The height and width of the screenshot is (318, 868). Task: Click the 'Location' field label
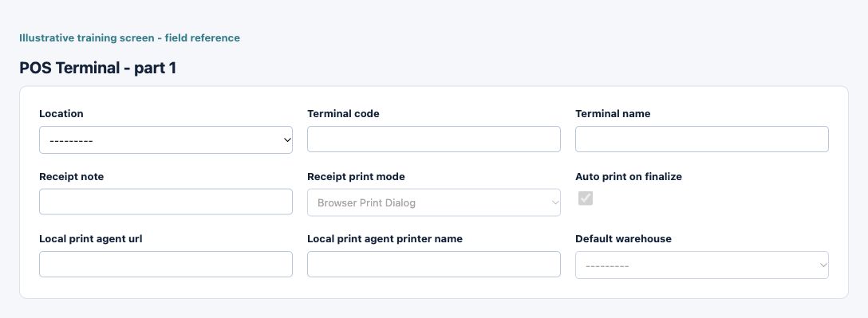tap(61, 113)
